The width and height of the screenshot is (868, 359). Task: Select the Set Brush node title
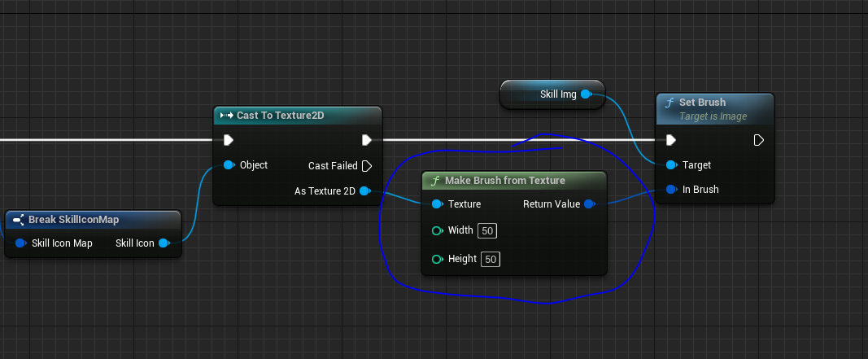point(703,102)
